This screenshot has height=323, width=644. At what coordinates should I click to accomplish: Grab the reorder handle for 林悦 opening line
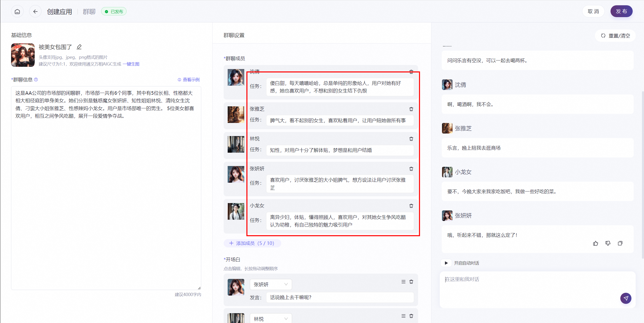point(404,316)
